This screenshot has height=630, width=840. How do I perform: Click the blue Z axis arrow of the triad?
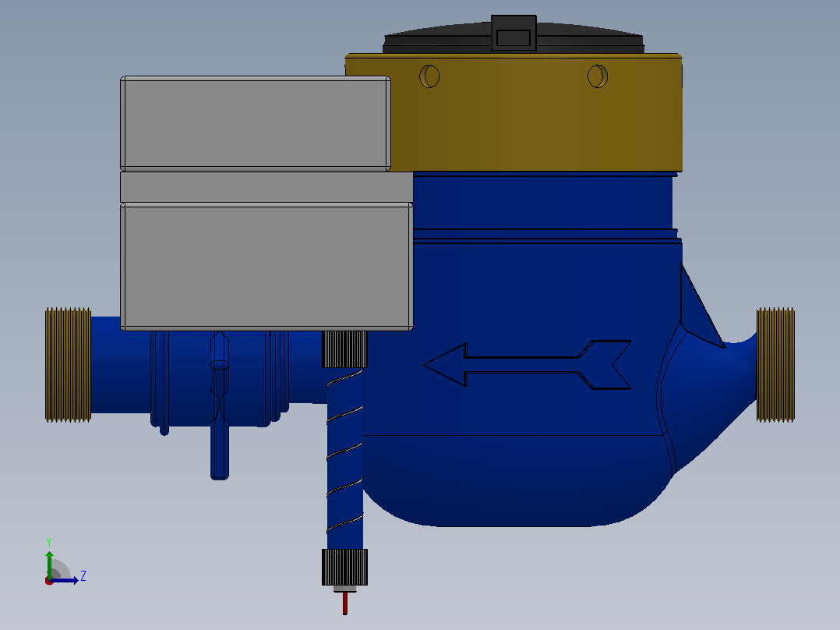point(65,580)
